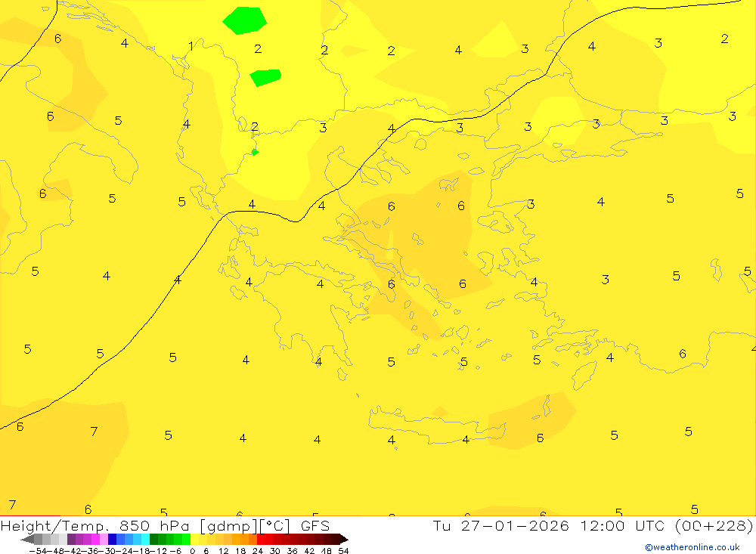Image resolution: width=756 pixels, height=554 pixels.
Task: Click the '24' legend scale label
Action: (258, 551)
